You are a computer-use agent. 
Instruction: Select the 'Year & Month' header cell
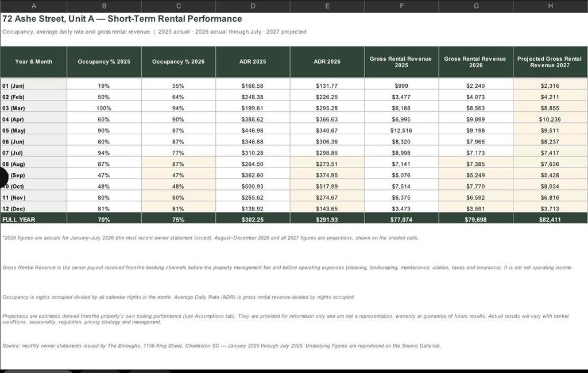pos(34,62)
